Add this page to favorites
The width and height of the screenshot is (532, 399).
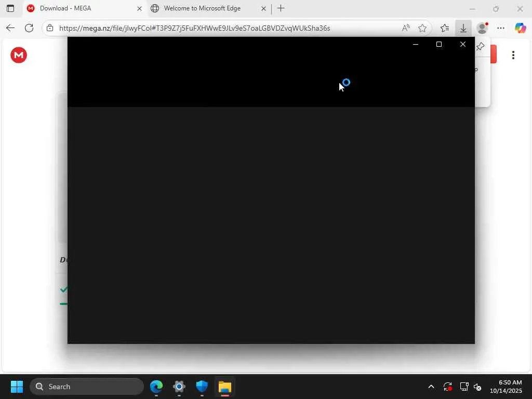point(422,28)
